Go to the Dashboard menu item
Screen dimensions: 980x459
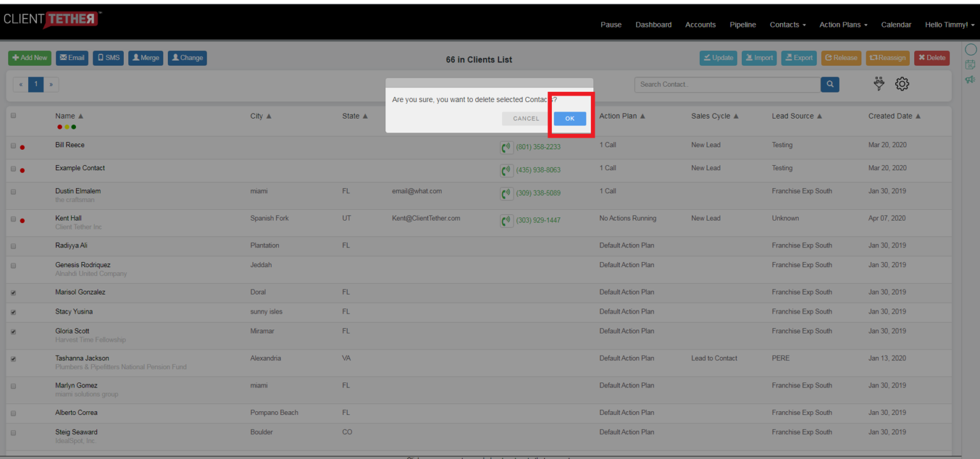click(x=653, y=24)
